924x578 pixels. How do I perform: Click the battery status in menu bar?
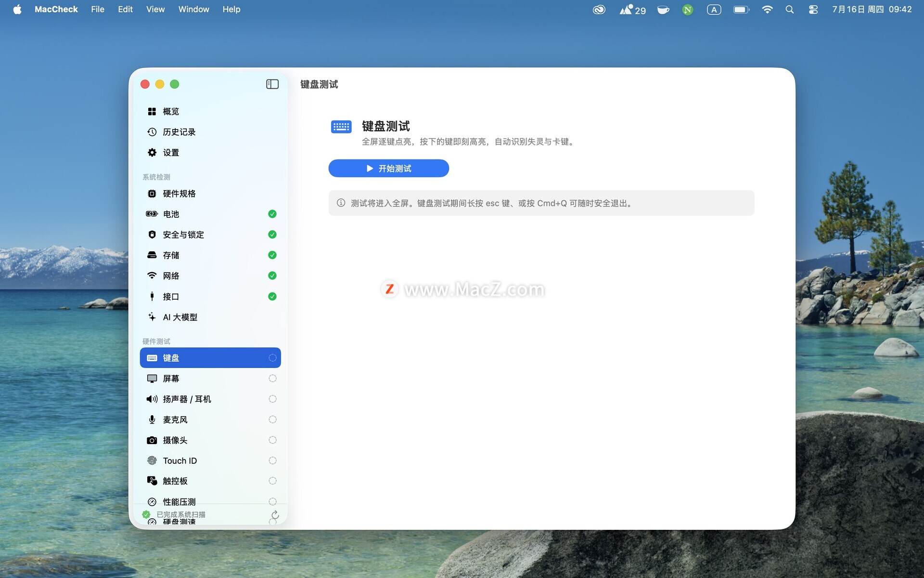741,10
